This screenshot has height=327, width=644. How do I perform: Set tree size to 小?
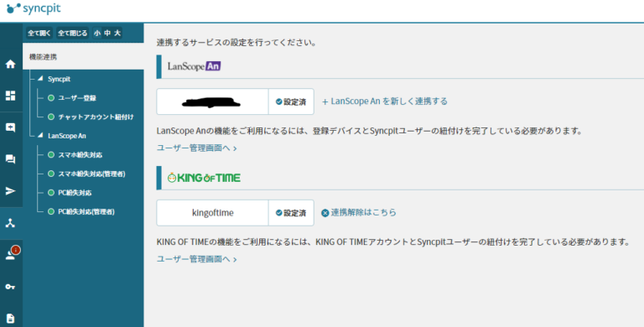[97, 34]
